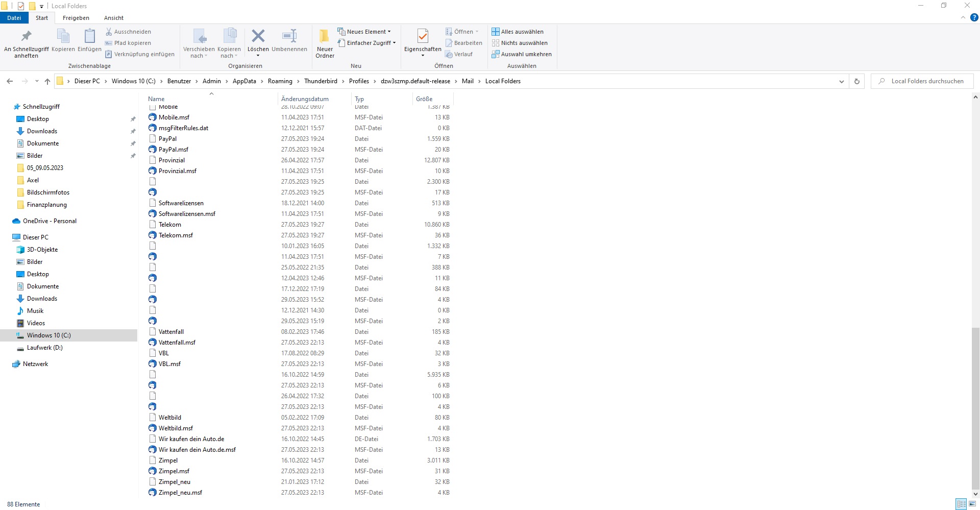Switch to the Freigeben tab
980x510 pixels.
click(76, 18)
